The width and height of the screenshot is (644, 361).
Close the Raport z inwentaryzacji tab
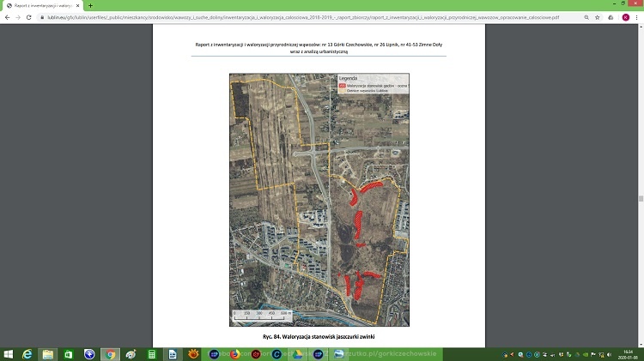click(x=78, y=5)
